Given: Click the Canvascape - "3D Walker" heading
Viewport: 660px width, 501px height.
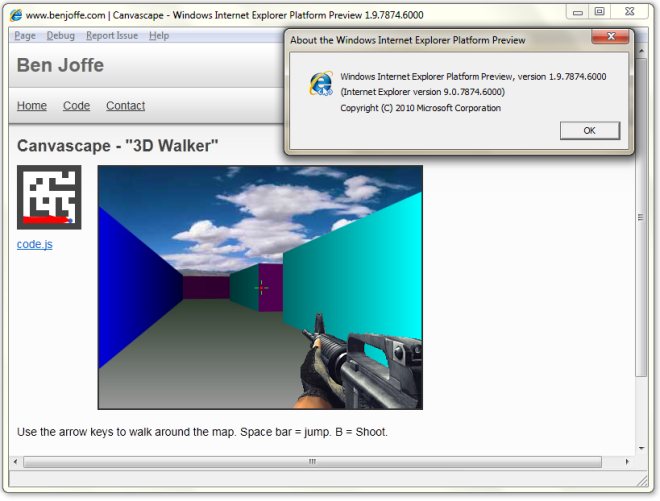Looking at the screenshot, I should click(117, 146).
